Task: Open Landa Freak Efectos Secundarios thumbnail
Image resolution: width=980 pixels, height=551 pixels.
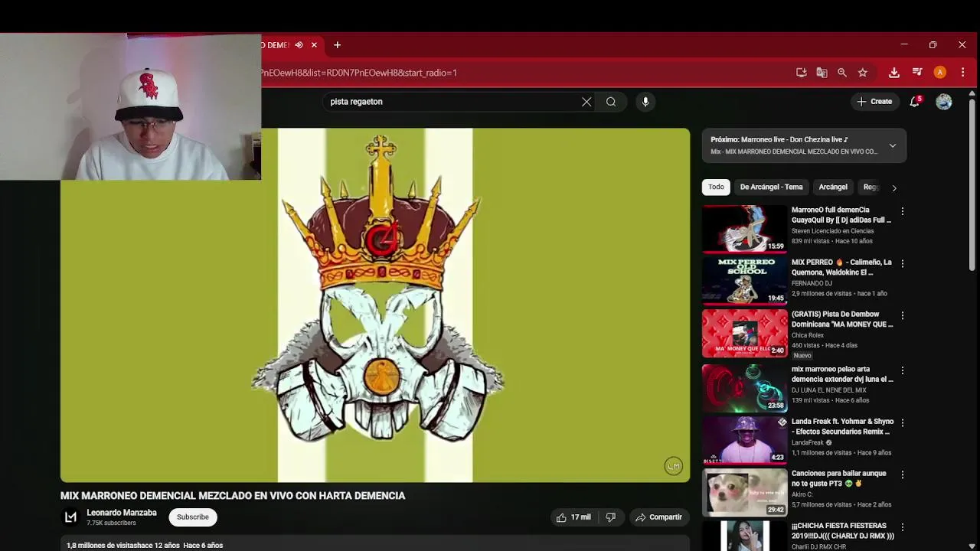Action: (x=745, y=440)
